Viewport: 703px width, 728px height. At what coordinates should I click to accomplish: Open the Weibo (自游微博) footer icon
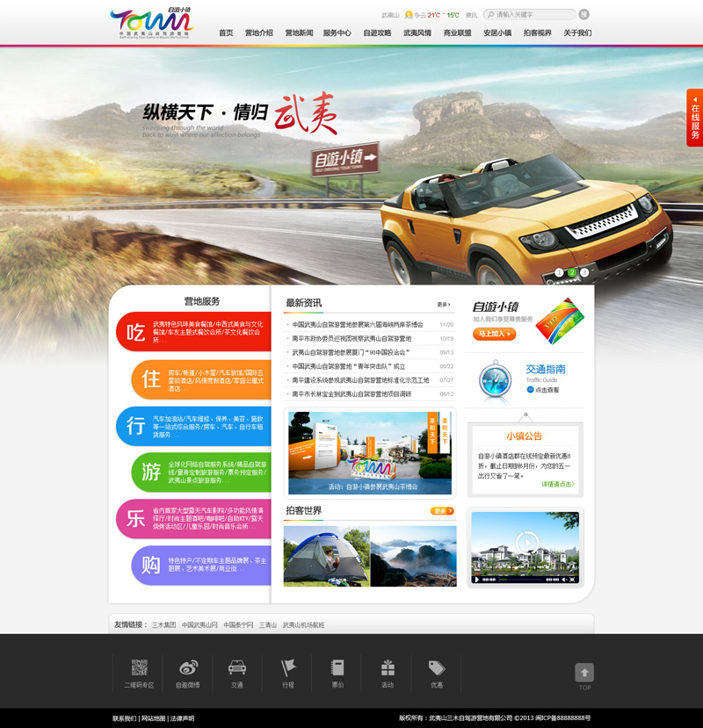point(188,668)
